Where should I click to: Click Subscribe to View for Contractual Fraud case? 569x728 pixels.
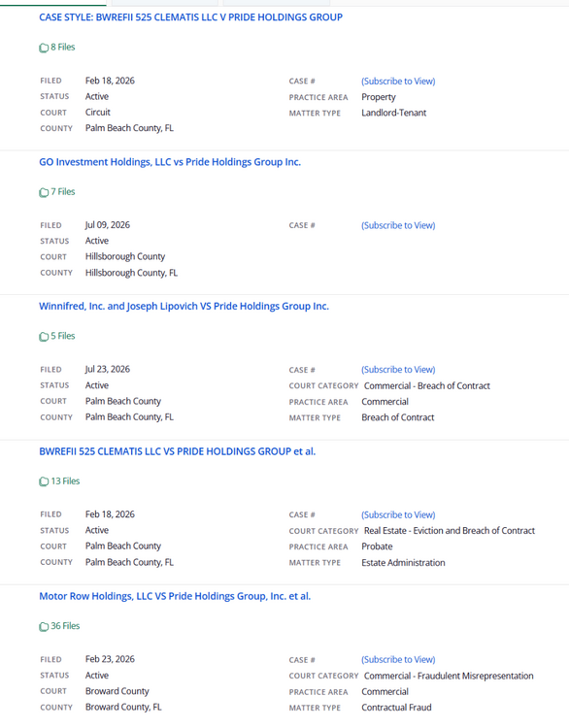[398, 660]
